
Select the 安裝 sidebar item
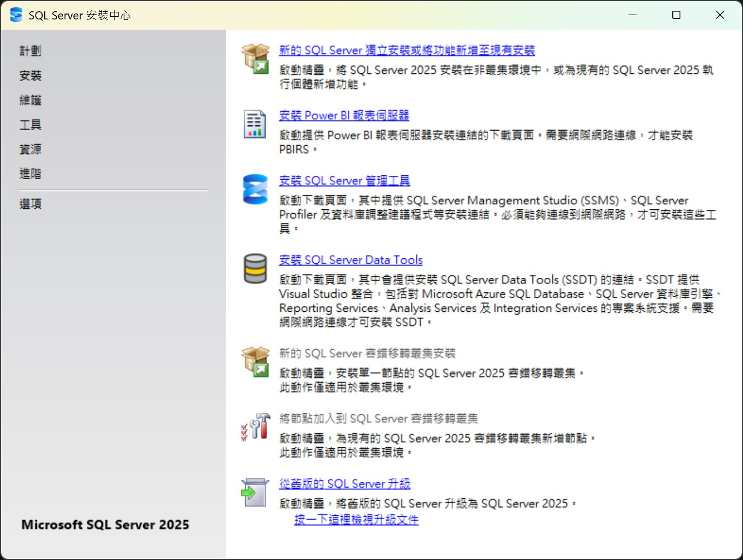30,76
